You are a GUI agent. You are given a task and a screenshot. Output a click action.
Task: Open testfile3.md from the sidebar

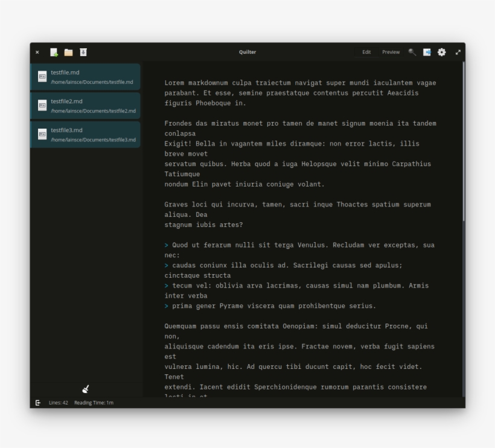pos(85,135)
